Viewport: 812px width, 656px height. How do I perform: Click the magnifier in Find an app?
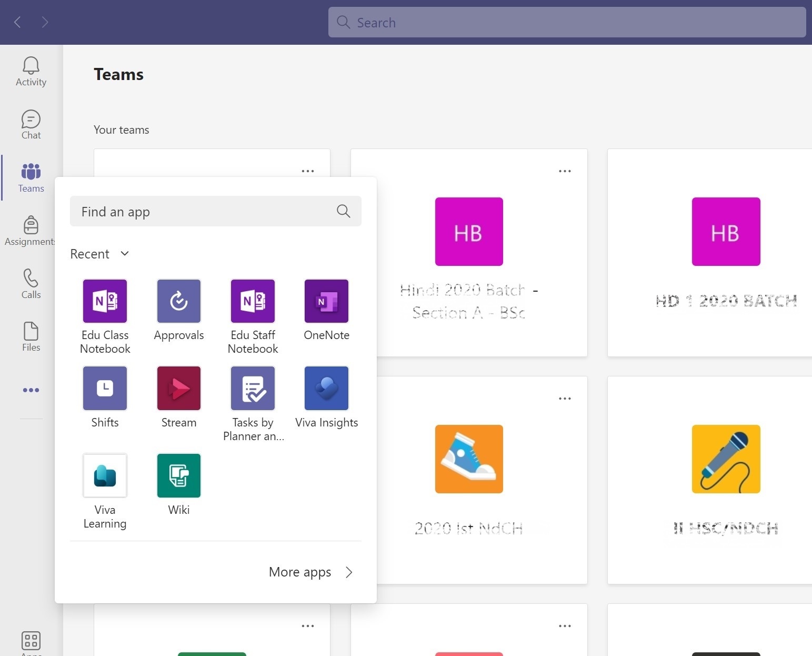[x=344, y=211]
